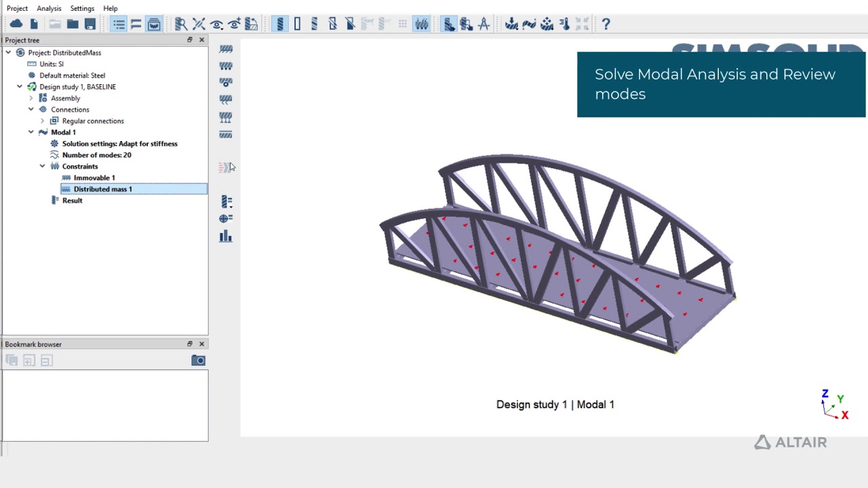This screenshot has height=488, width=868.
Task: Click the crossed connections icon in toolbar
Action: pyautogui.click(x=199, y=24)
